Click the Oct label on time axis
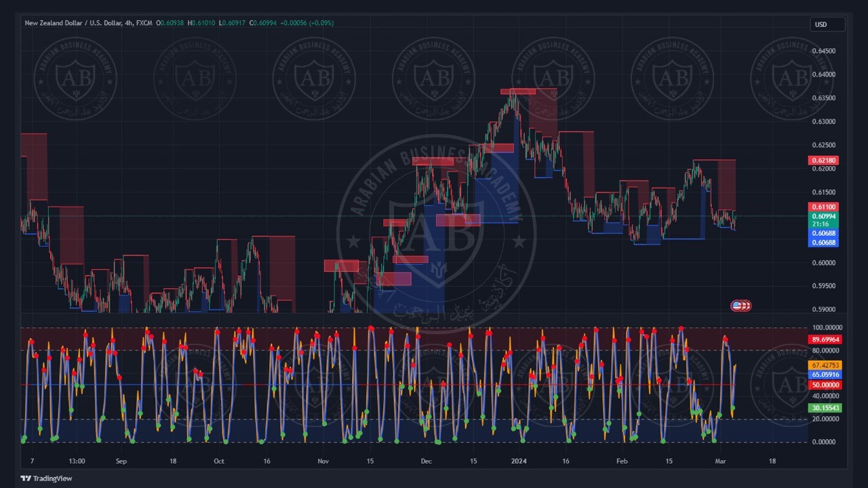Viewport: 868px width, 488px height. click(218, 462)
